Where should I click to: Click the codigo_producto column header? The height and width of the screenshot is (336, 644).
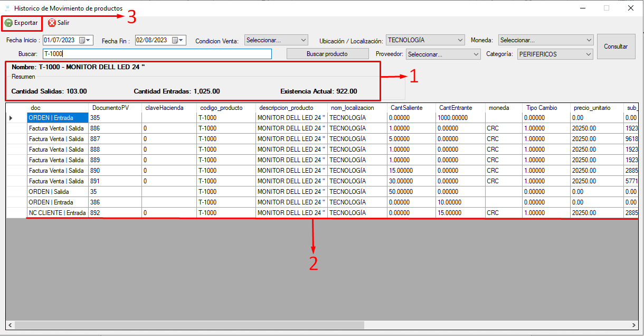(x=226, y=108)
